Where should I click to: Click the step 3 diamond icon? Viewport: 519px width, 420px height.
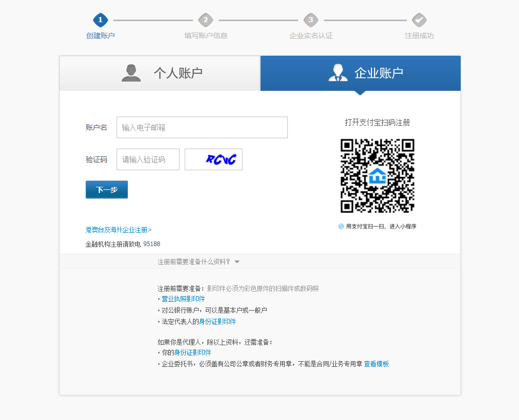pos(311,20)
